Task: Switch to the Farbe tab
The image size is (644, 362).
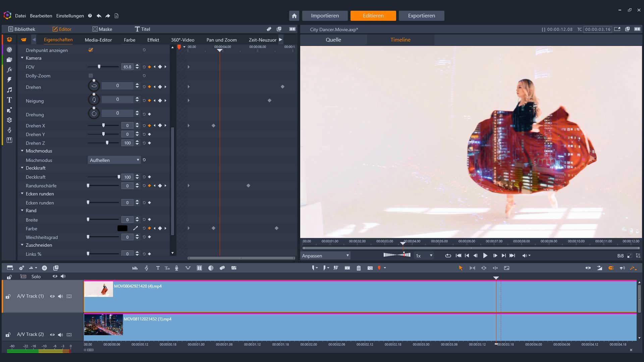Action: (129, 40)
